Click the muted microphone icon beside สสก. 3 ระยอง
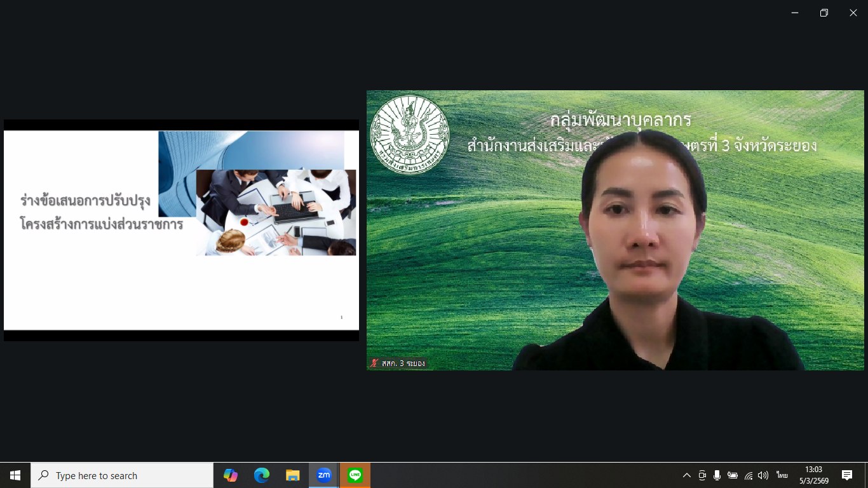868x488 pixels. pos(374,363)
